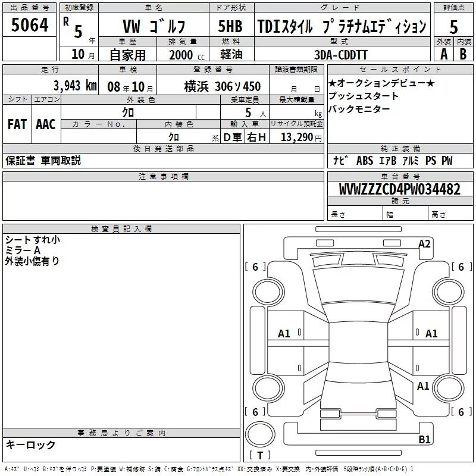Click the 高さ dimension cell
This screenshot has height=476, width=476.
click(450, 214)
